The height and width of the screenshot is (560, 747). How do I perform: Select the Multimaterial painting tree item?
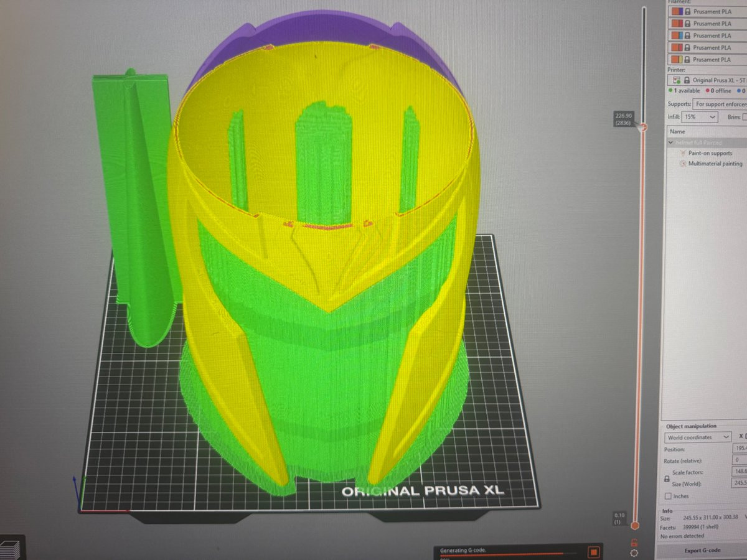715,164
